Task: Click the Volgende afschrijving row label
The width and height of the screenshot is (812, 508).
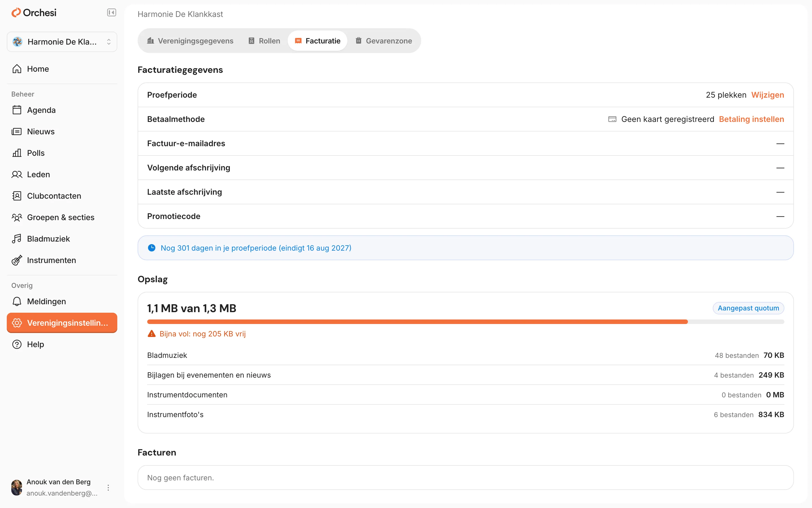Action: 189,168
